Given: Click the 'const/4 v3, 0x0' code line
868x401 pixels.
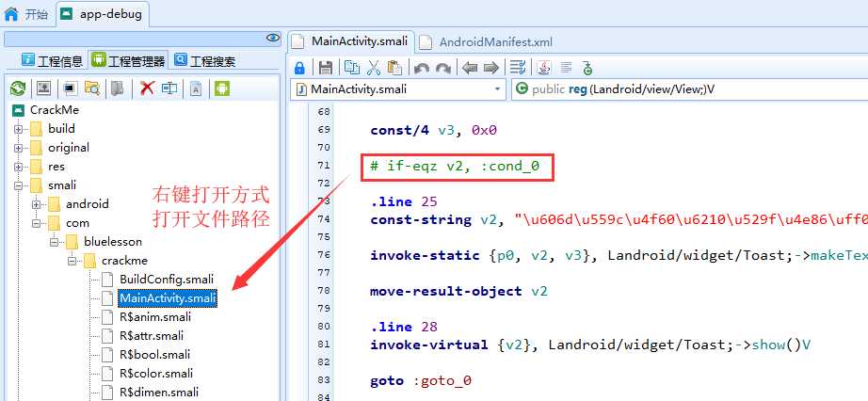Looking at the screenshot, I should 433,131.
